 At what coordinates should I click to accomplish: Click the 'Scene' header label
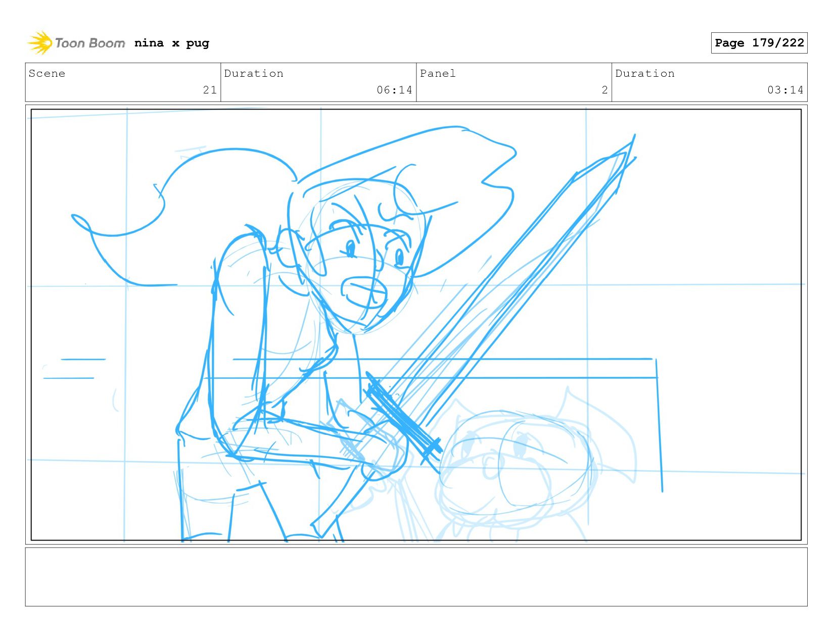[x=47, y=73]
